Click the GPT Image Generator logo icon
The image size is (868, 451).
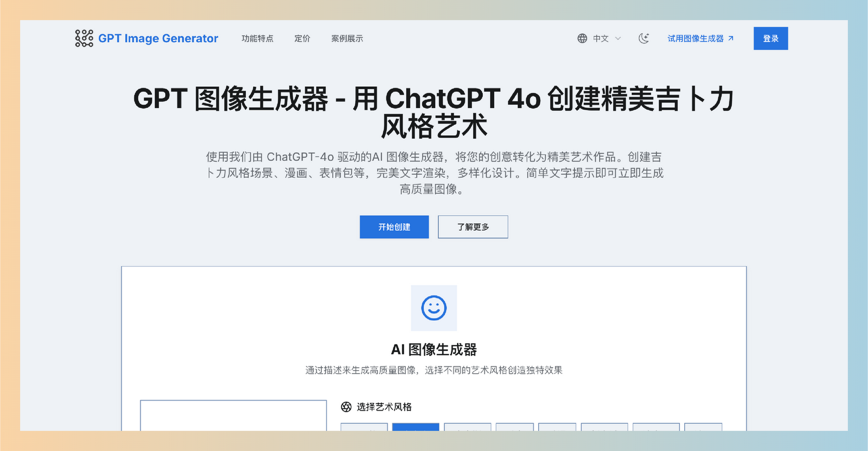click(x=84, y=39)
